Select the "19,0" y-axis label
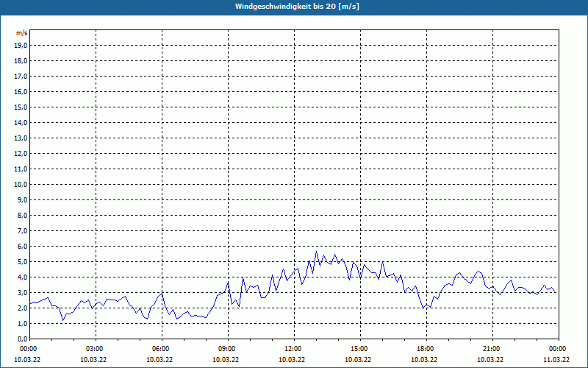The image size is (588, 368). [21, 46]
